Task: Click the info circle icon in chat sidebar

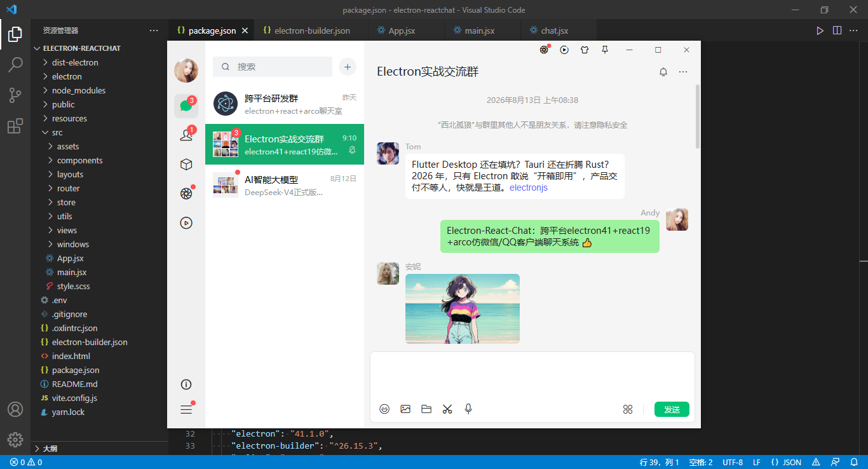Action: 186,384
